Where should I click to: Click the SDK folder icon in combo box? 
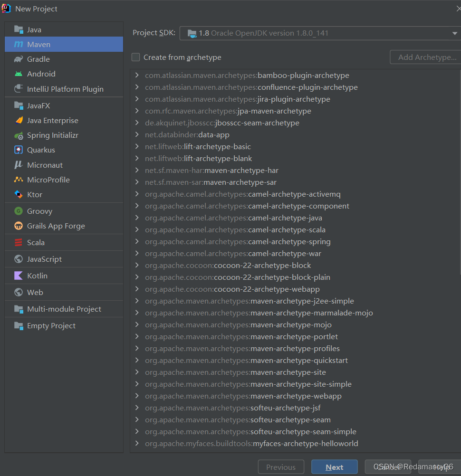192,33
